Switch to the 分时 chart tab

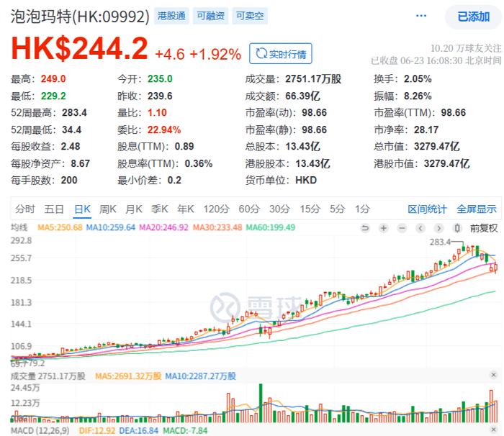pyautogui.click(x=25, y=209)
